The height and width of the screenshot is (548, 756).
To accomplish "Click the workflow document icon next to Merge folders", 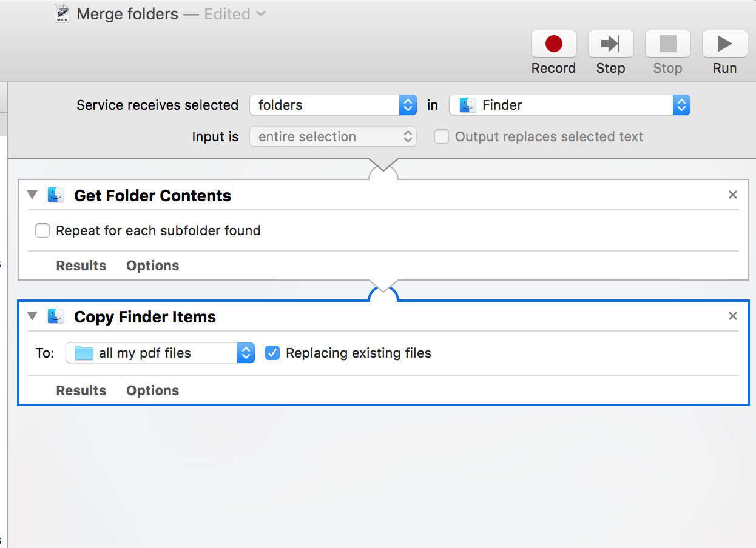I will click(61, 13).
